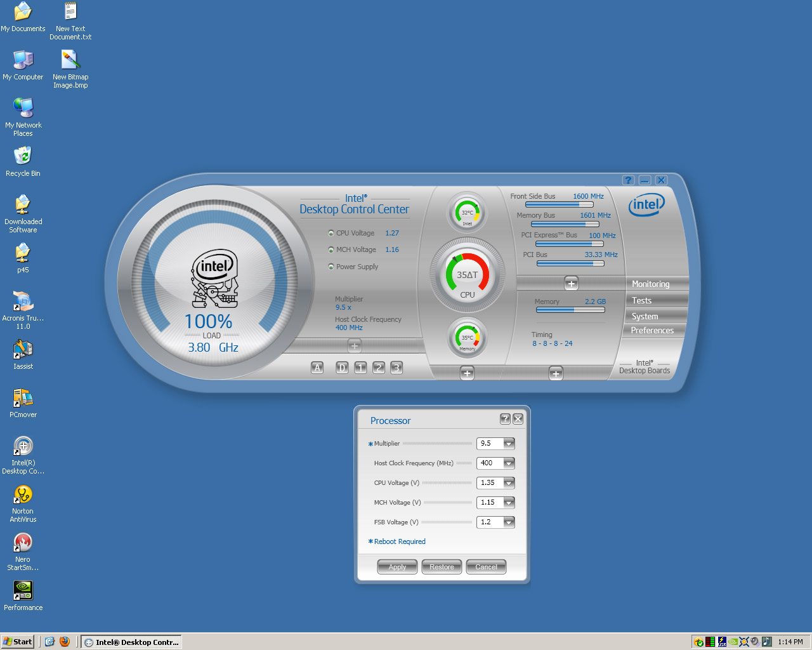Image resolution: width=812 pixels, height=650 pixels.
Task: Select profile A button
Action: (x=317, y=368)
